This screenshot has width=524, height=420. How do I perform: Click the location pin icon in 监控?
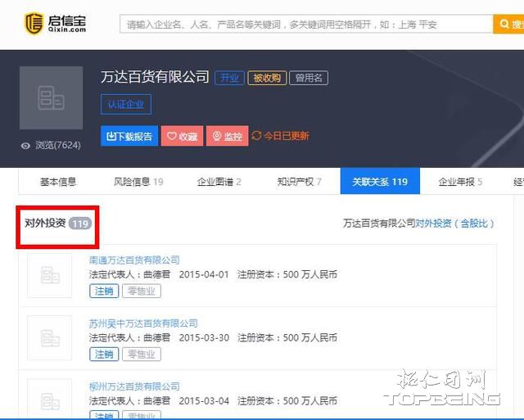point(217,136)
